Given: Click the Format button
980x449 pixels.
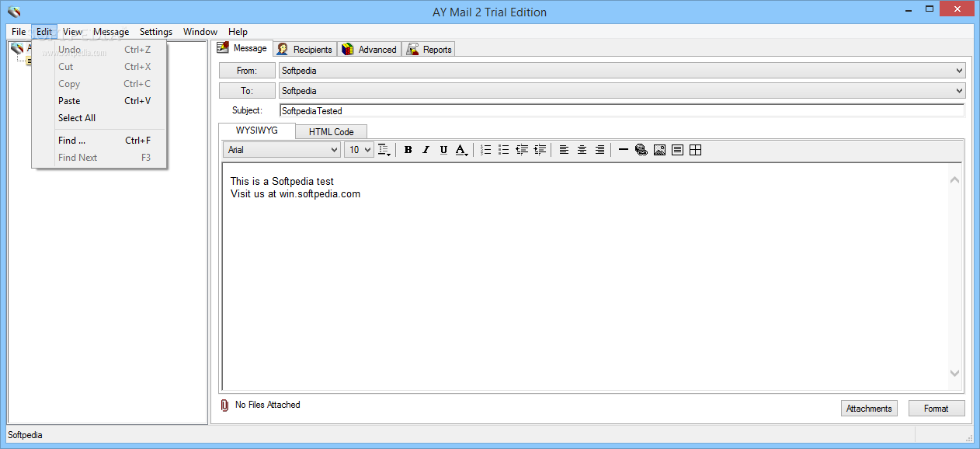Looking at the screenshot, I should click(x=937, y=409).
